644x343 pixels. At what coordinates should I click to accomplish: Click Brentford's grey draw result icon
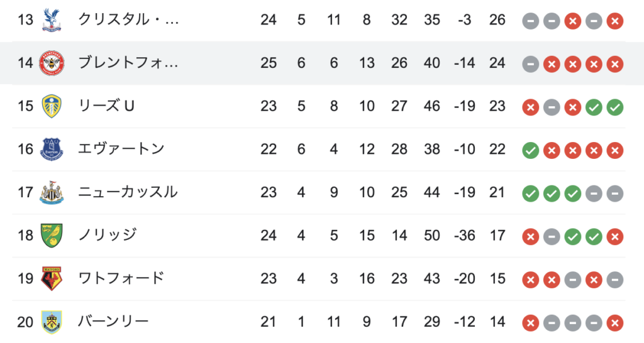coord(530,65)
